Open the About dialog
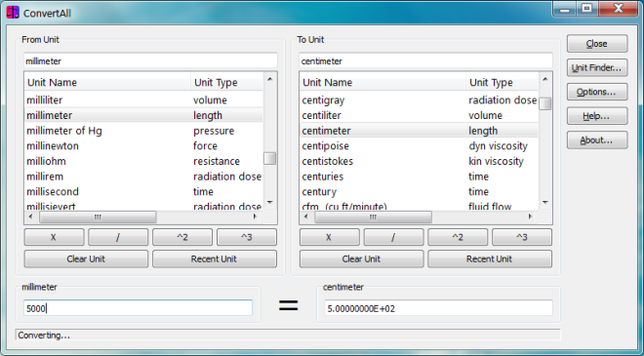 [597, 140]
